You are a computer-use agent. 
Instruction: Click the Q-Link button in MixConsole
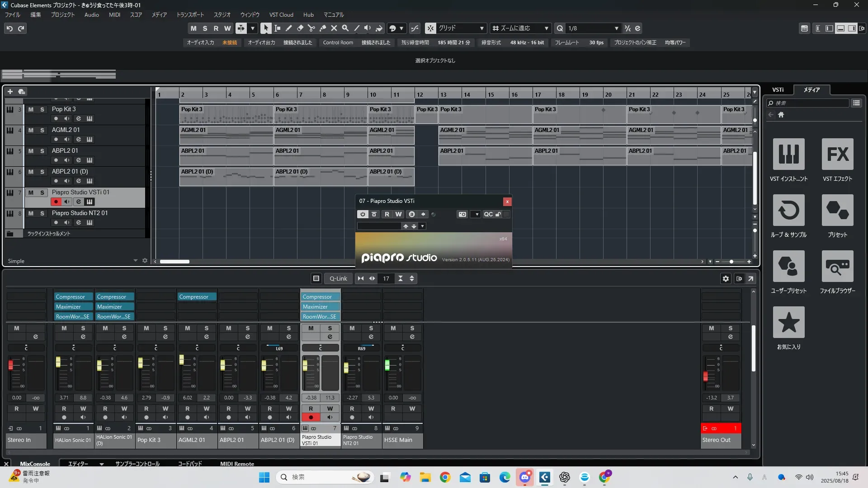tap(338, 278)
